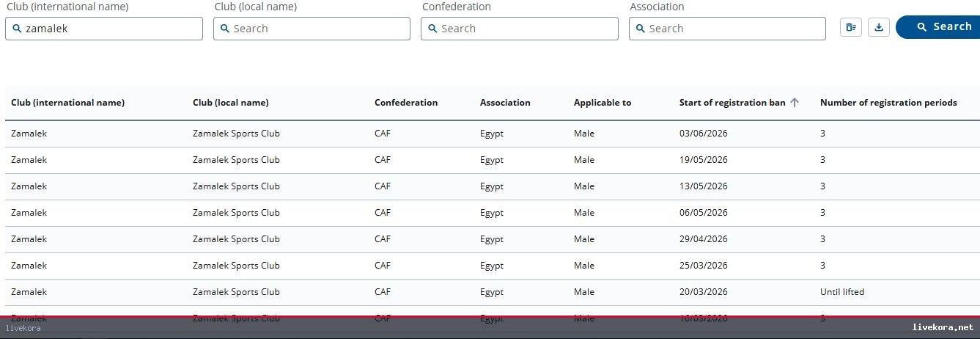
Task: Open the Association search box
Action: click(x=727, y=29)
